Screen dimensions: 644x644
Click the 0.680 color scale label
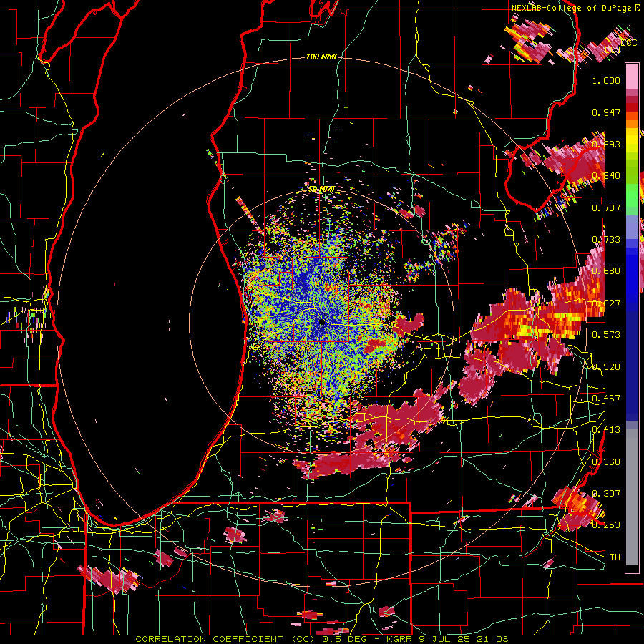click(606, 271)
